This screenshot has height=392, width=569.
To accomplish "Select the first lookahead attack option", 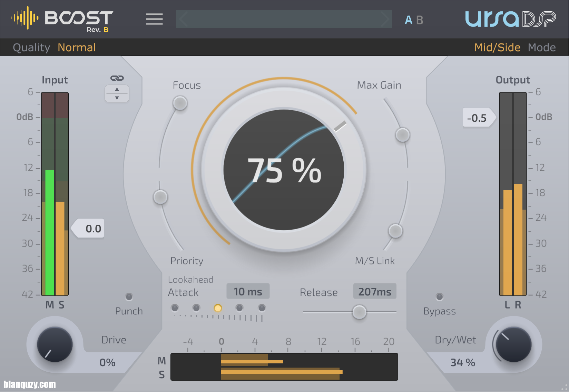I will [x=175, y=308].
